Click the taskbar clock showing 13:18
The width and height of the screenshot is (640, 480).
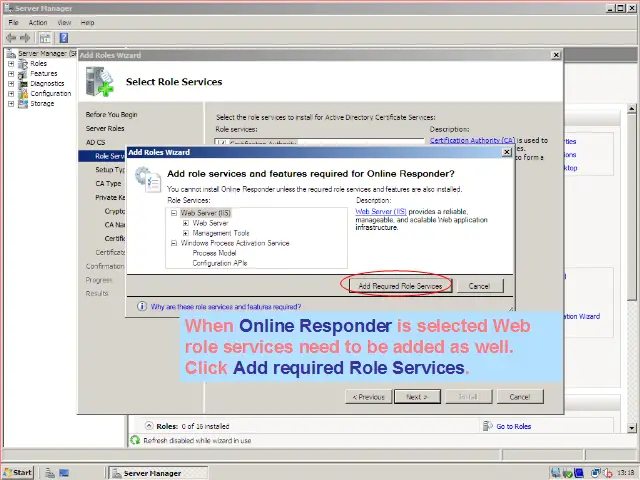click(625, 473)
